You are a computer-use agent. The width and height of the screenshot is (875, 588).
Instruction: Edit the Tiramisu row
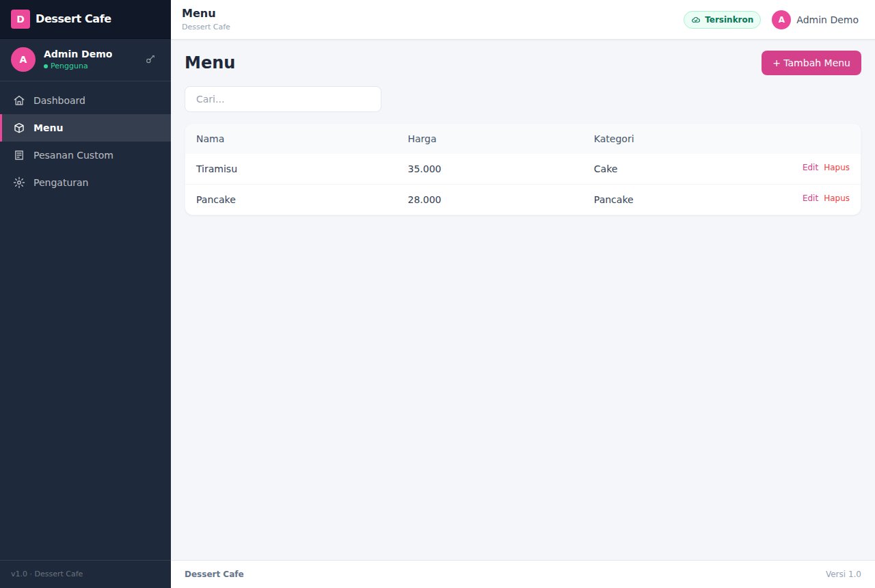click(x=810, y=168)
